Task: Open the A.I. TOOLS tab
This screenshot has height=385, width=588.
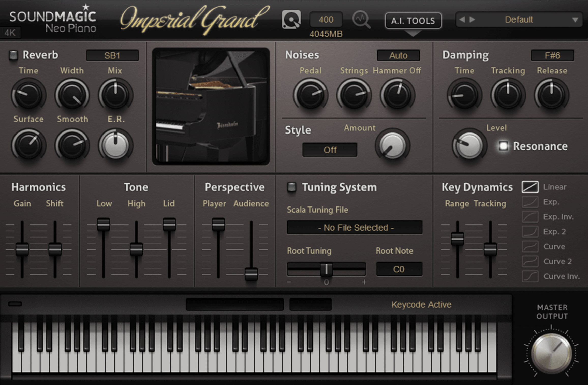Action: point(413,21)
